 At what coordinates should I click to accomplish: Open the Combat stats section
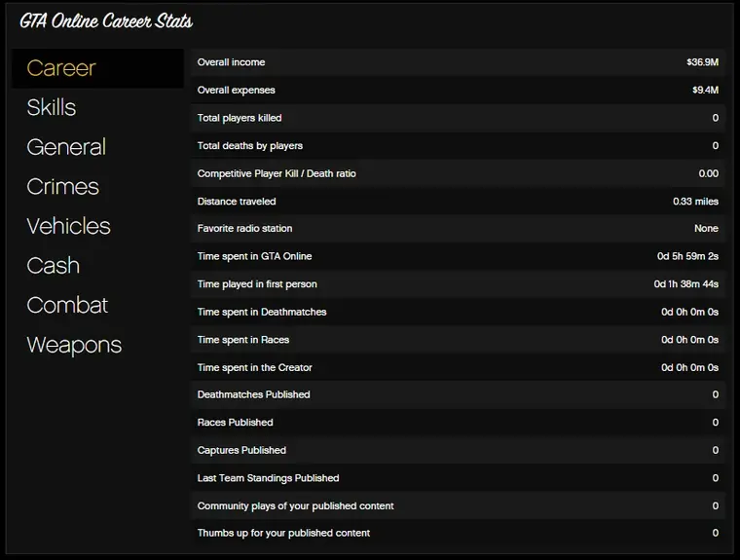[x=67, y=305]
